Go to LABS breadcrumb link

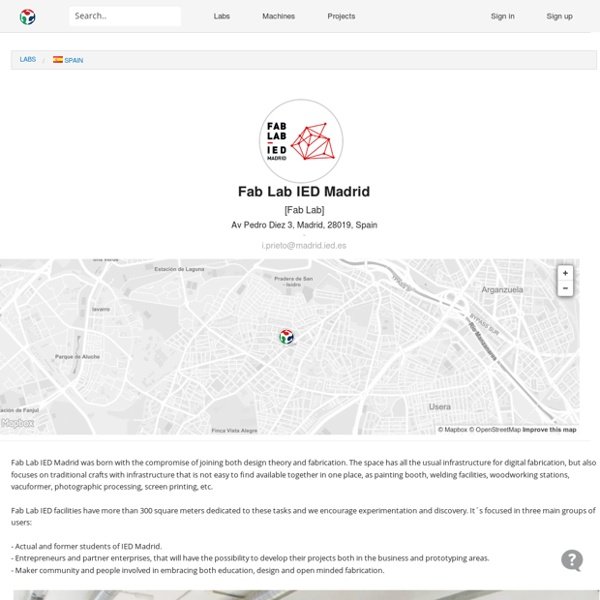(x=28, y=60)
